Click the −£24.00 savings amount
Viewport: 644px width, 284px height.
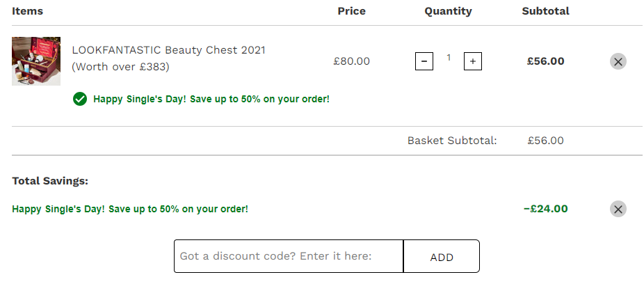tap(545, 209)
